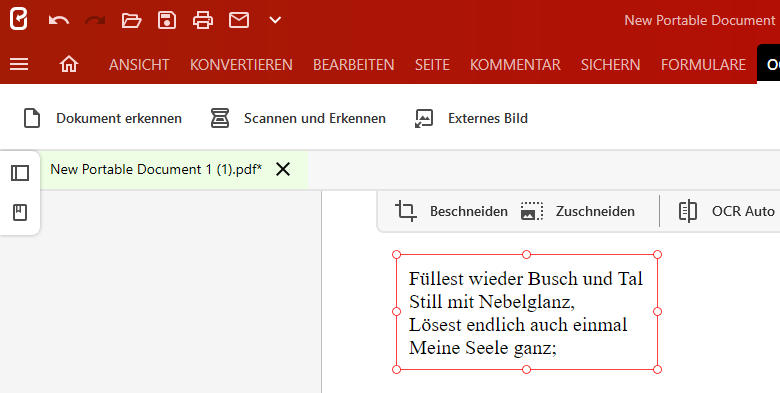Send the document via the envelope email icon
The width and height of the screenshot is (780, 393).
click(x=239, y=20)
